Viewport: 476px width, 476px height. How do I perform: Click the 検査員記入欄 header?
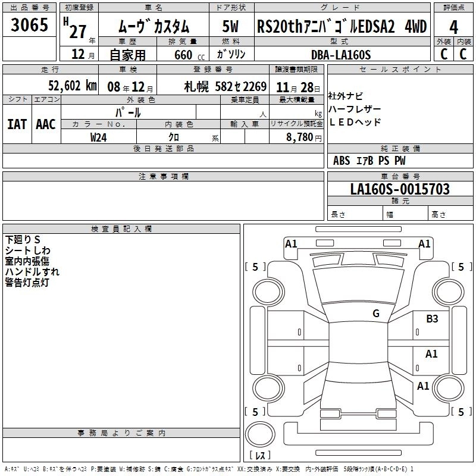pyautogui.click(x=121, y=229)
